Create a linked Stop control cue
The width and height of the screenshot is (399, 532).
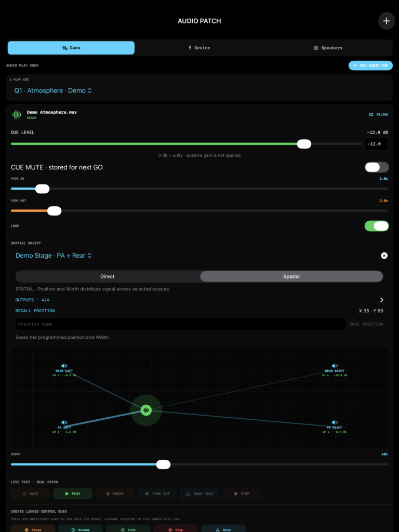(176, 528)
